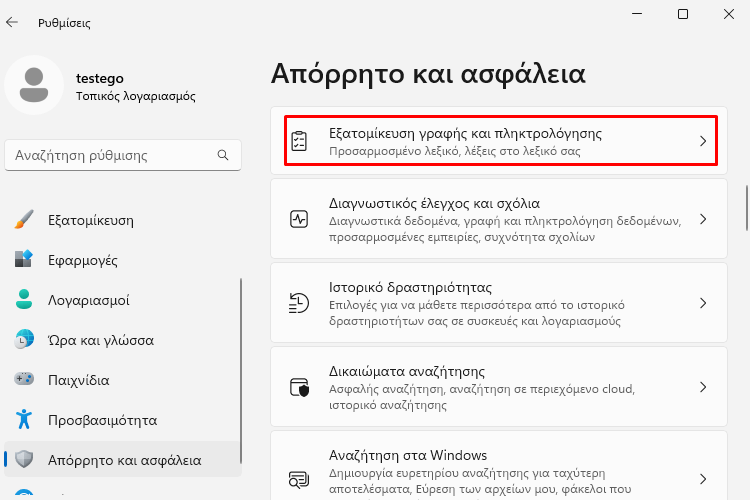Go to Ώρα και γλώσσα section
The width and height of the screenshot is (750, 500).
coord(122,340)
